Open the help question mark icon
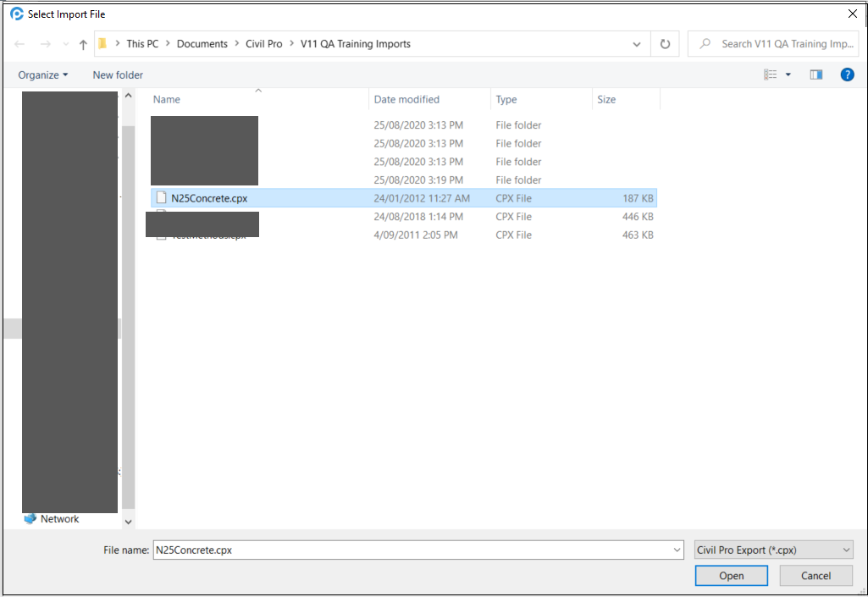 coord(847,75)
